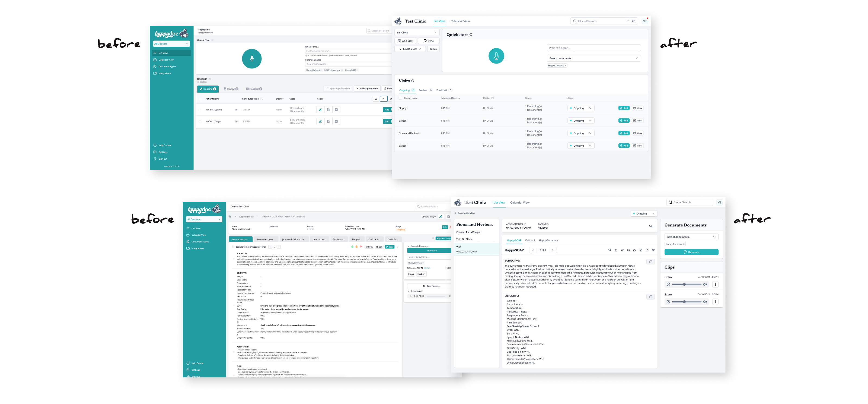
Task: Collapse the deanna test json happy(Fiona) section
Action: coord(233,247)
